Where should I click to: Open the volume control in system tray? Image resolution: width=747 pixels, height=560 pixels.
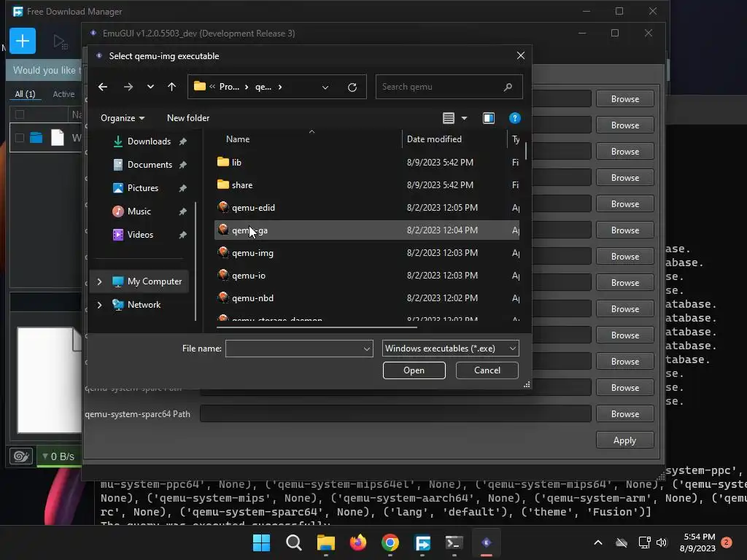pos(662,542)
